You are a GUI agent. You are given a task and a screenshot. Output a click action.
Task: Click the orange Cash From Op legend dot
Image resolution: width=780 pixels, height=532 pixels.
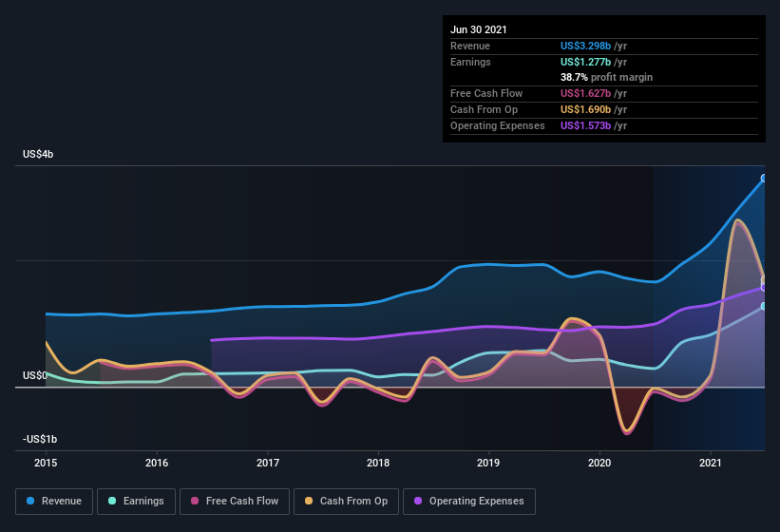point(309,501)
